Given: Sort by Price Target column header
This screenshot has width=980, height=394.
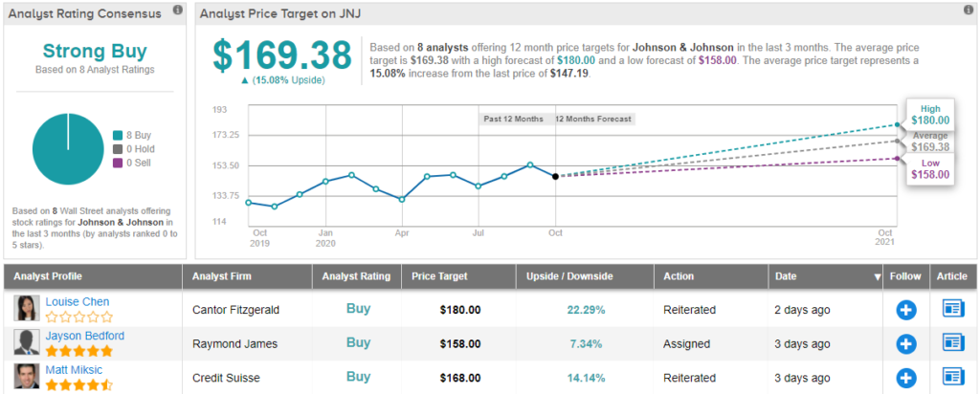Looking at the screenshot, I should (439, 276).
